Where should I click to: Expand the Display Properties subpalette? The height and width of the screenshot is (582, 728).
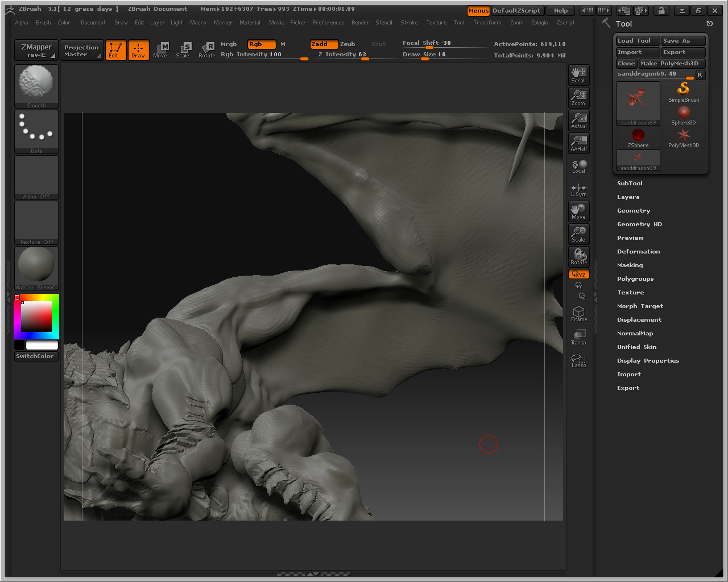coord(648,360)
